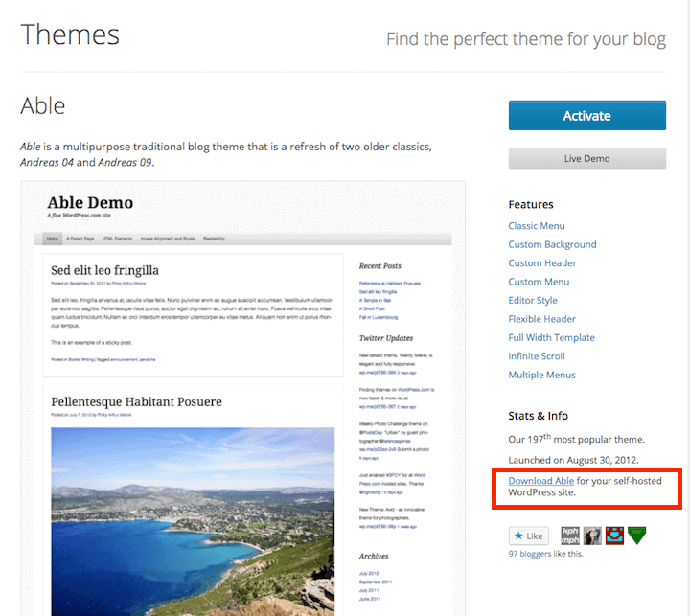Click the star Like button
690x616 pixels.
click(529, 536)
